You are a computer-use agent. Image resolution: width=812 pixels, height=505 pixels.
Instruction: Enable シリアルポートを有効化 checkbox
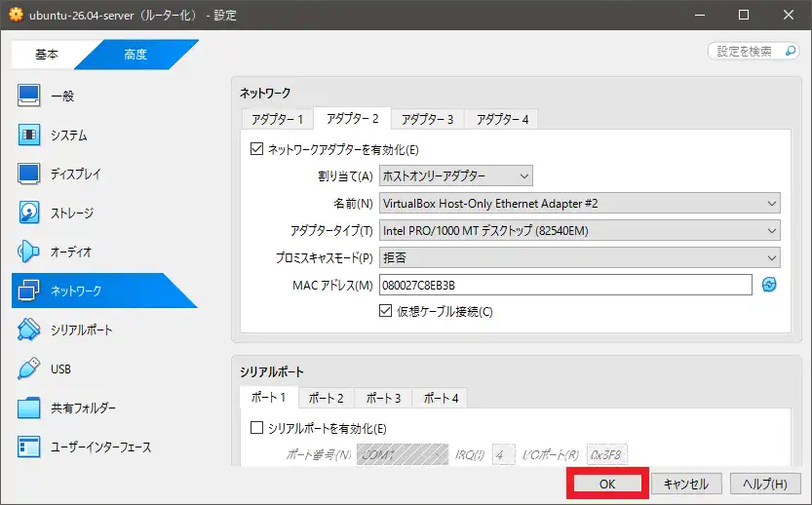256,428
